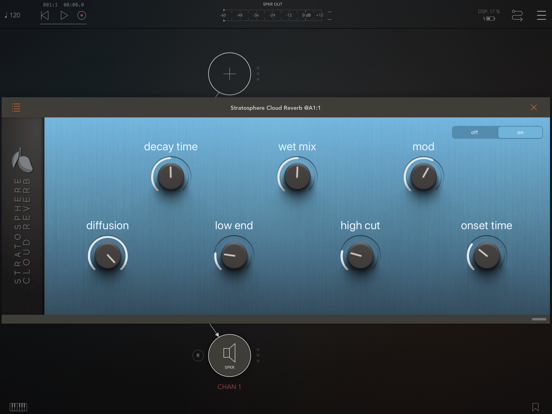
Task: Click the high cut knob
Action: tap(360, 255)
